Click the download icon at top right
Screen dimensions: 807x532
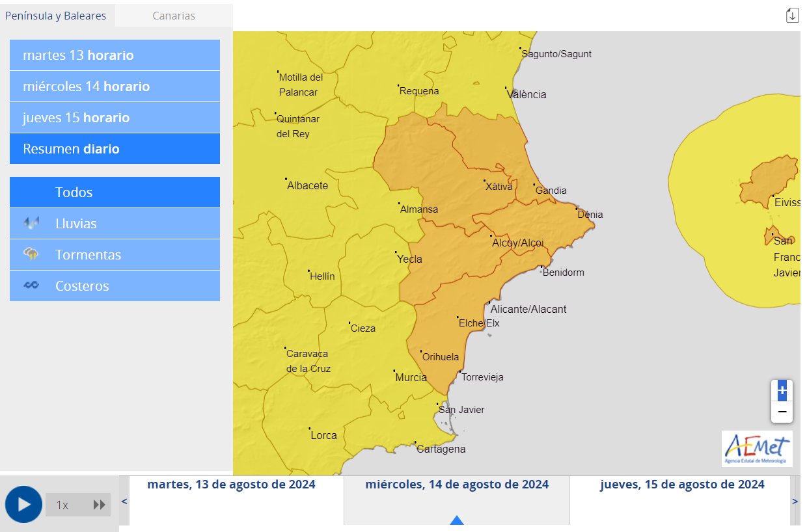[792, 15]
